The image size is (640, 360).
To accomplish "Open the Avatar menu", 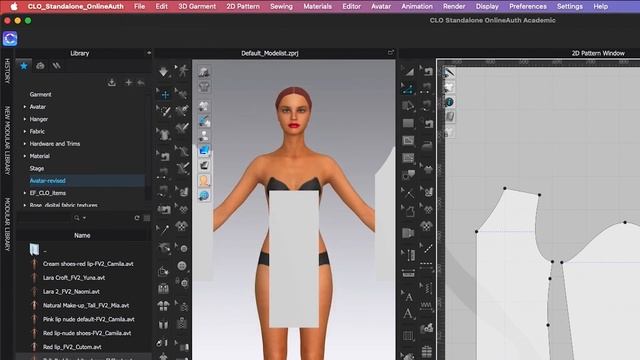I will coord(381,7).
